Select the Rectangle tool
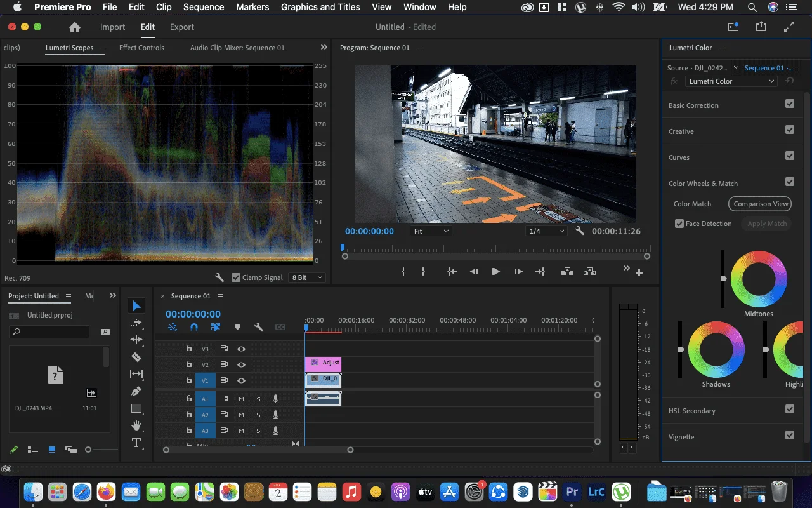812x508 pixels. point(136,408)
